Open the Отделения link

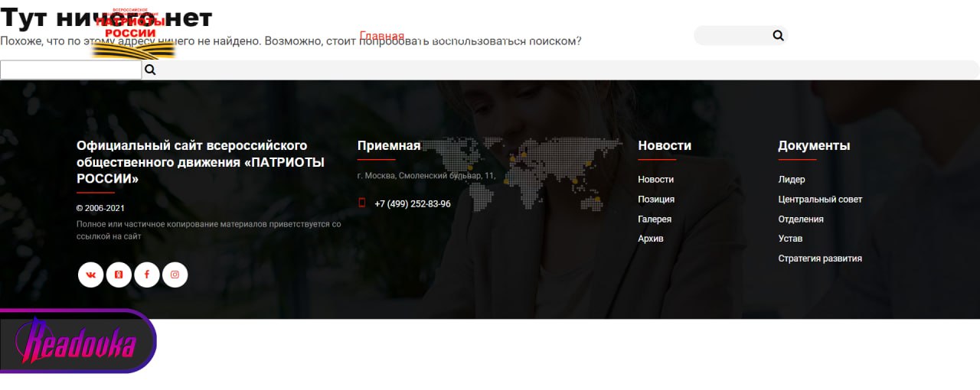[x=800, y=219]
